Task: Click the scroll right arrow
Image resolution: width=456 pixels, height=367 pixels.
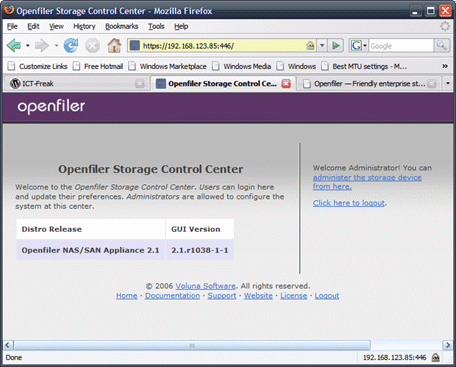Action: 447,345
